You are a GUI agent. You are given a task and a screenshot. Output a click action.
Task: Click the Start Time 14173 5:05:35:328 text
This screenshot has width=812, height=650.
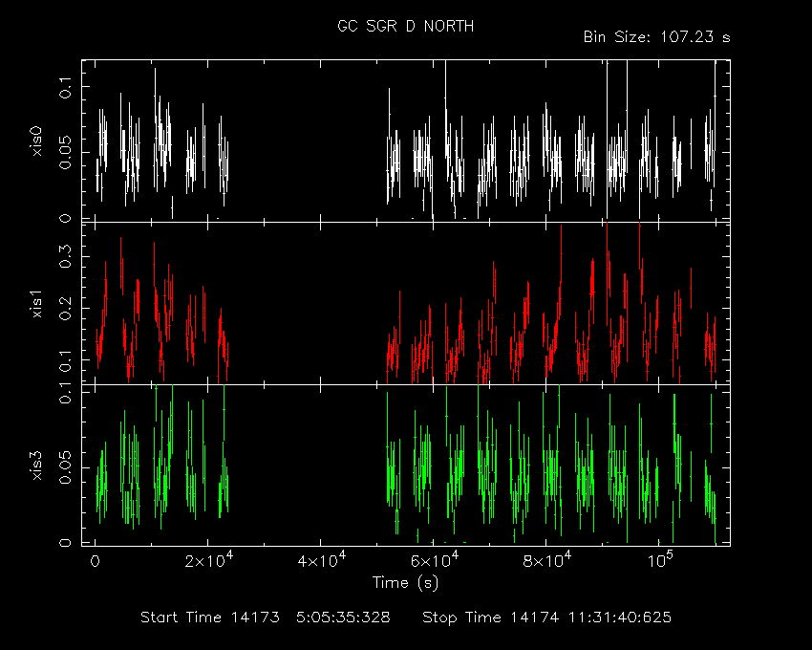coord(266,617)
